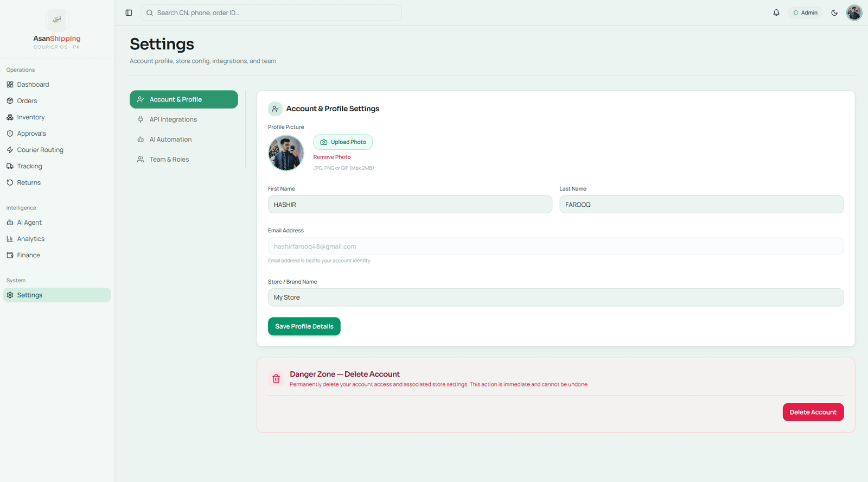The height and width of the screenshot is (482, 868).
Task: Click the Remove Photo link
Action: point(332,157)
